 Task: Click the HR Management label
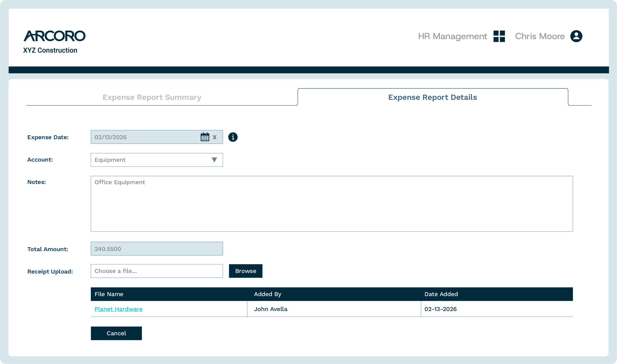point(452,36)
